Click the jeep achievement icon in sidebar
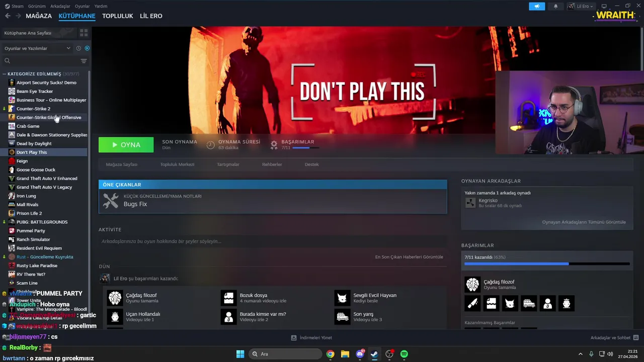Image resolution: width=644 pixels, height=362 pixels. point(529,303)
